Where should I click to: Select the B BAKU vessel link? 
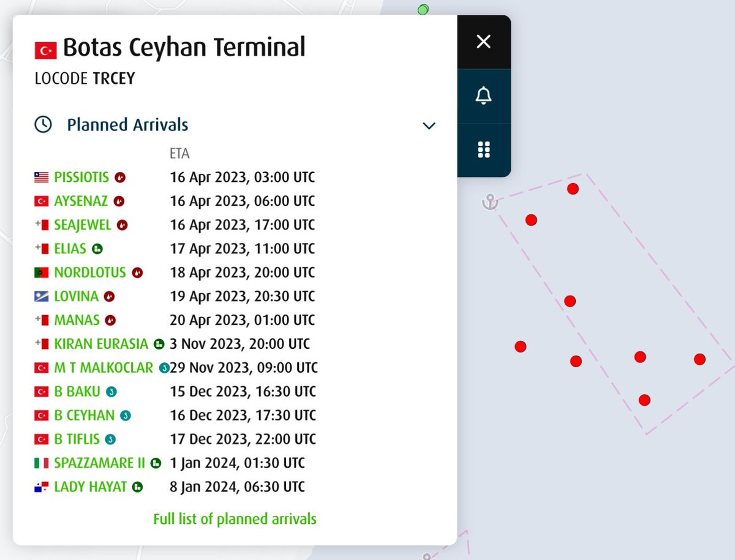tap(77, 392)
